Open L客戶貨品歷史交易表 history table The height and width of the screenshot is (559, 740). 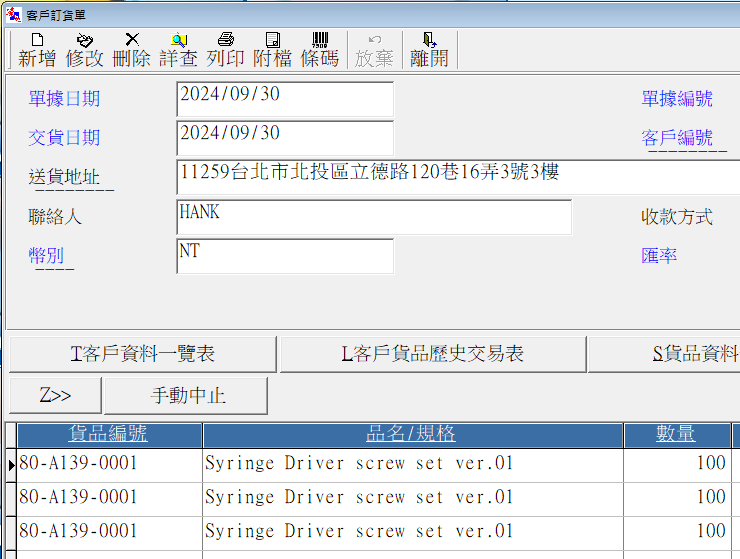[432, 354]
